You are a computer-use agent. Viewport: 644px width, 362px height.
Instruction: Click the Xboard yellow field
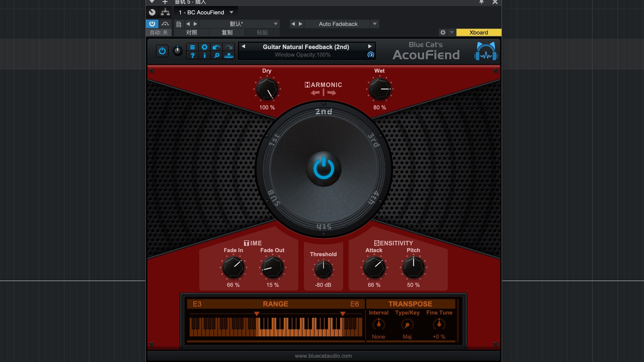(x=478, y=33)
